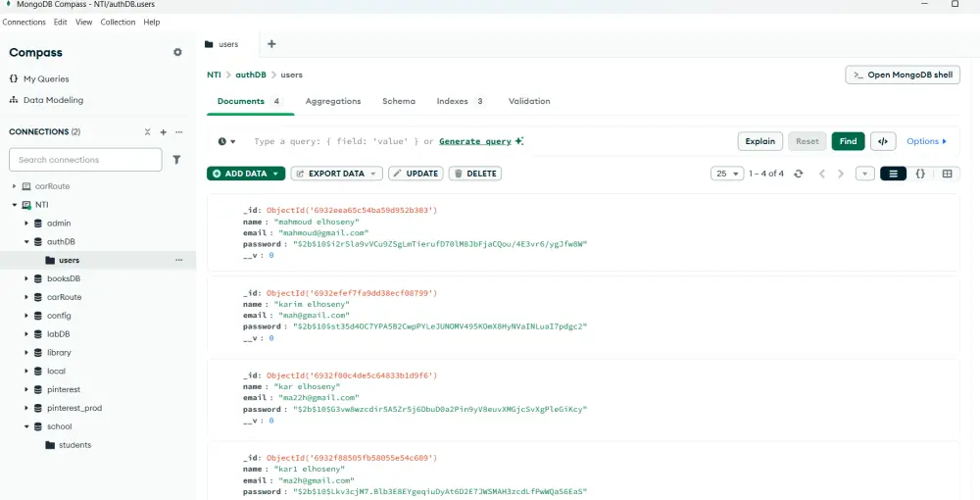
Task: Select the Documents tab
Action: click(x=249, y=101)
